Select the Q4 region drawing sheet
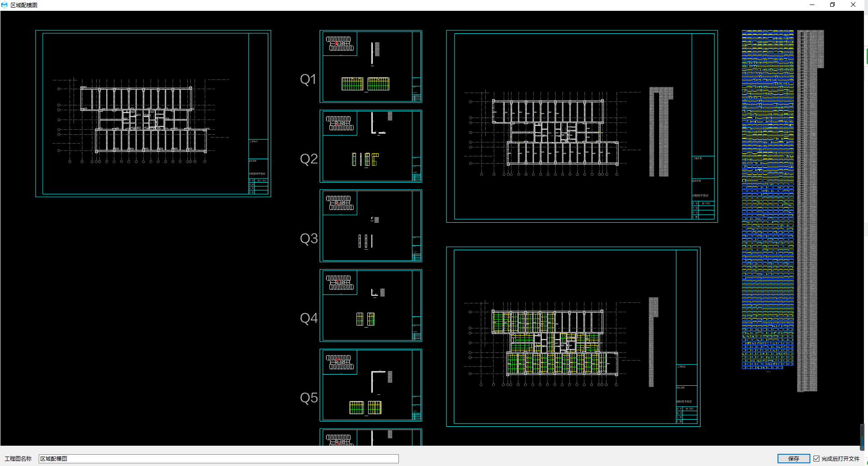The height and width of the screenshot is (466, 868). click(371, 306)
